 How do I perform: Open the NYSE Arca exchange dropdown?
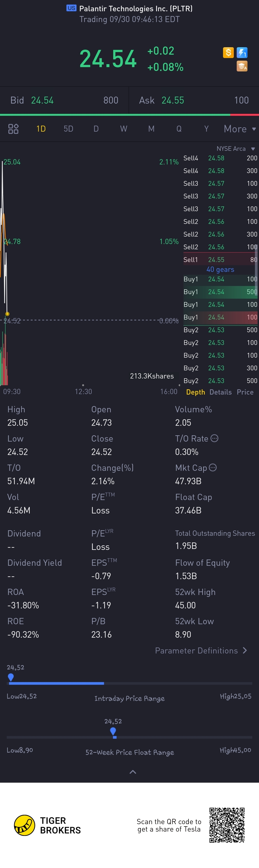click(236, 149)
